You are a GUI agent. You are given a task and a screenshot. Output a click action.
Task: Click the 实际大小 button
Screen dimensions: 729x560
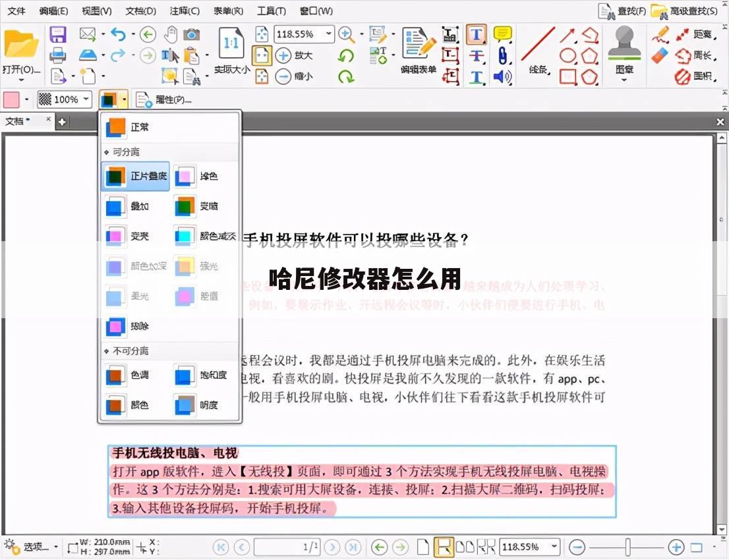pos(231,51)
